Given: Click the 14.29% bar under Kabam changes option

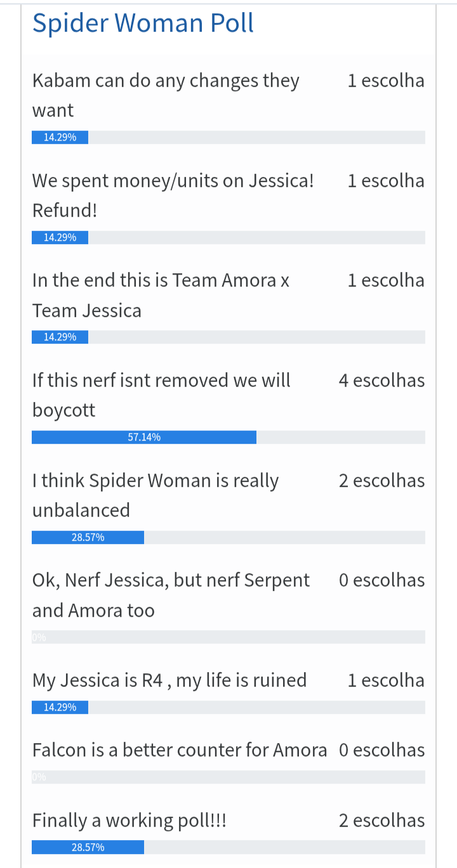Looking at the screenshot, I should click(x=60, y=137).
